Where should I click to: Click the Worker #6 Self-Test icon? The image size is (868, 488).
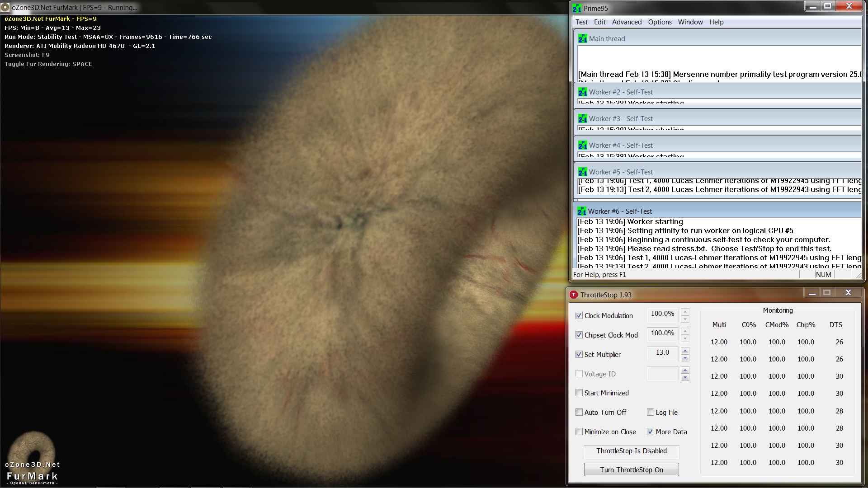click(x=581, y=211)
